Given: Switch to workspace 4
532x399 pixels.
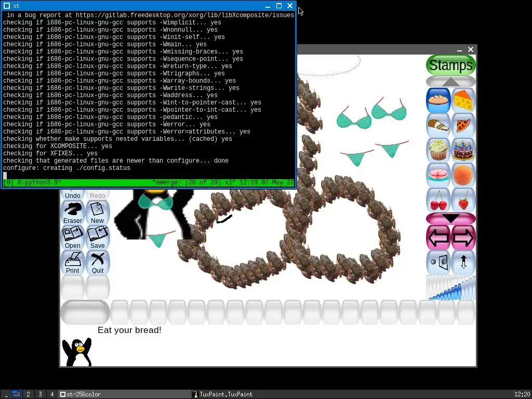Looking at the screenshot, I should coord(52,394).
